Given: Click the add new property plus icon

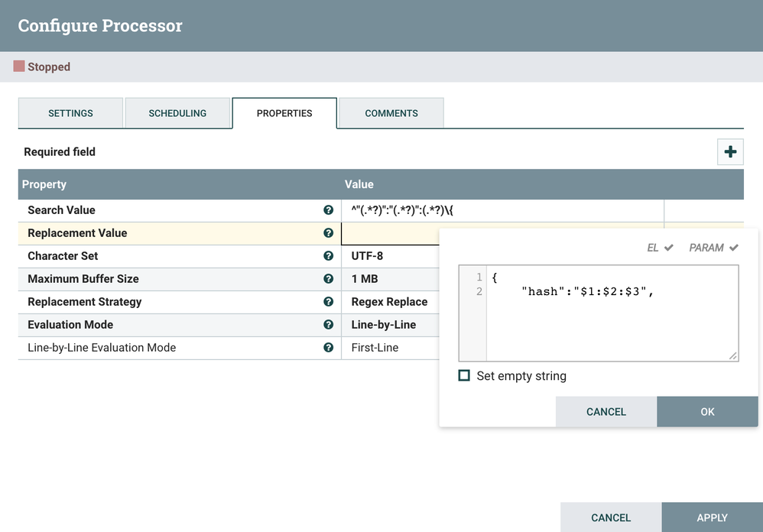Looking at the screenshot, I should [730, 152].
